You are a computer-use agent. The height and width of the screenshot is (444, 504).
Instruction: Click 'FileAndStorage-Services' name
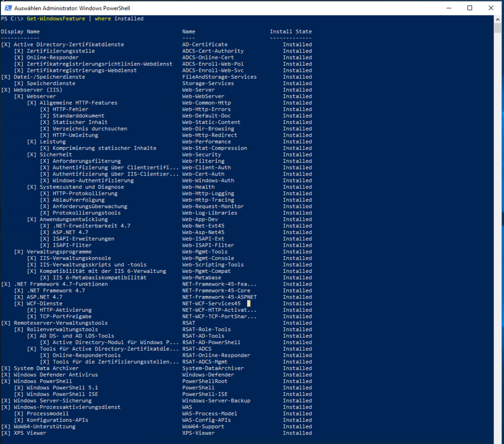[x=220, y=77]
